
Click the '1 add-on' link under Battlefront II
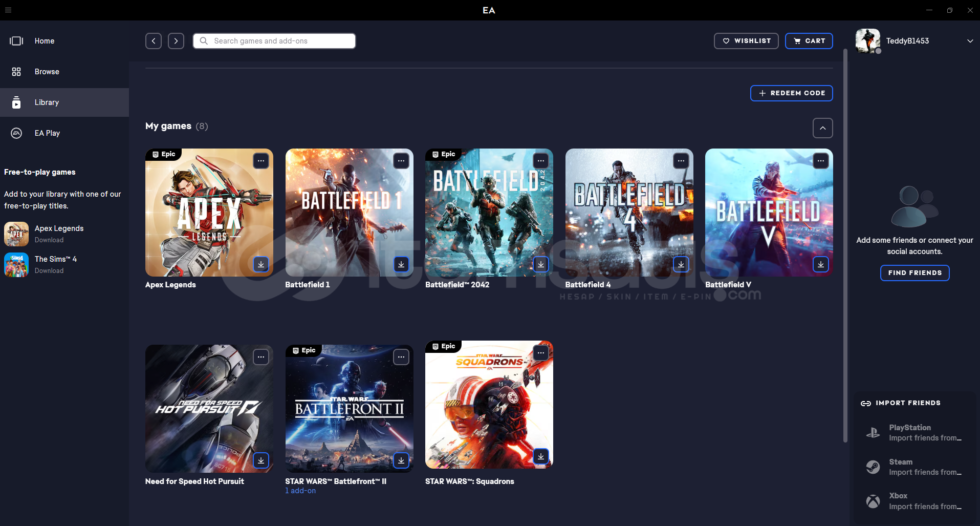pyautogui.click(x=300, y=491)
